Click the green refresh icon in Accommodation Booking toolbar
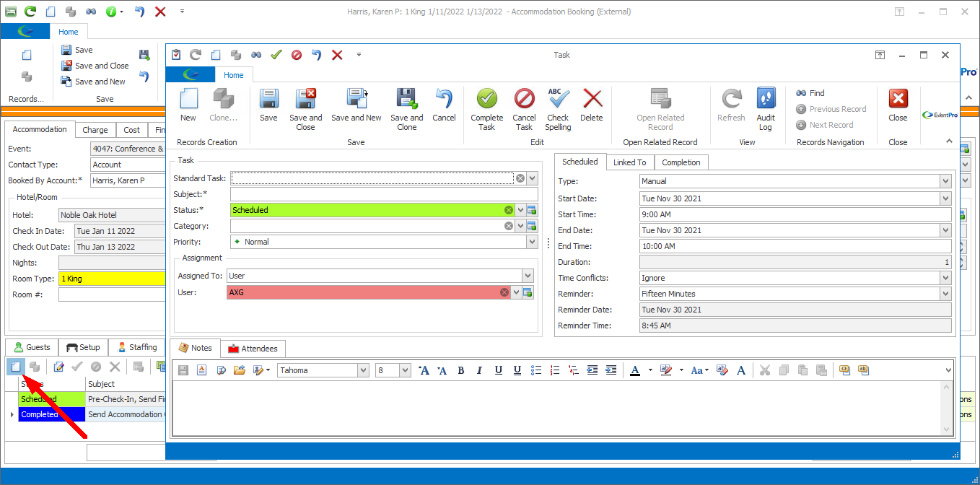The width and height of the screenshot is (980, 485). click(30, 12)
